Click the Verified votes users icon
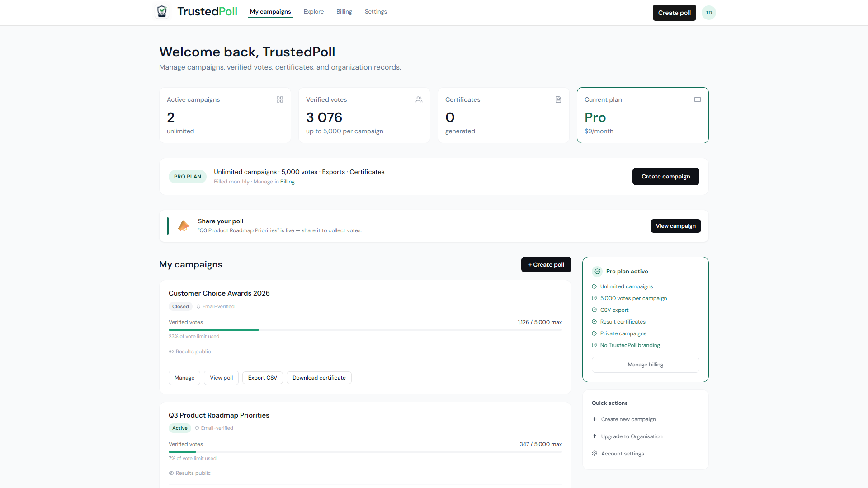 [419, 99]
